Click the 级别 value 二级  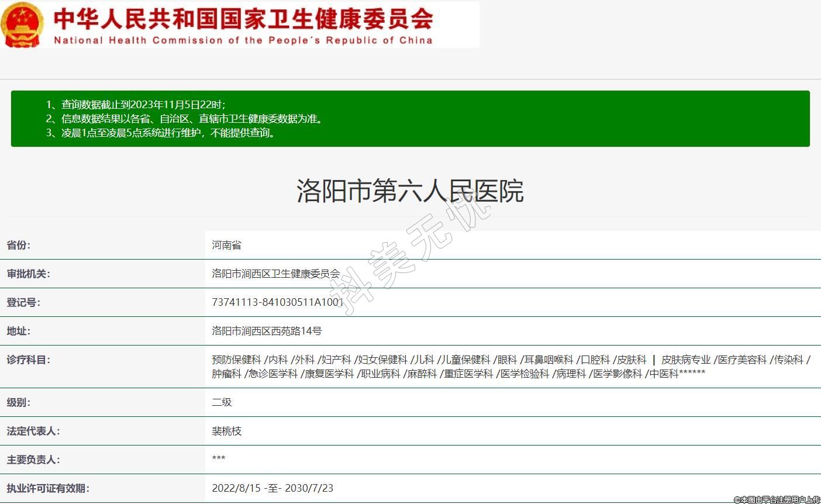(222, 402)
